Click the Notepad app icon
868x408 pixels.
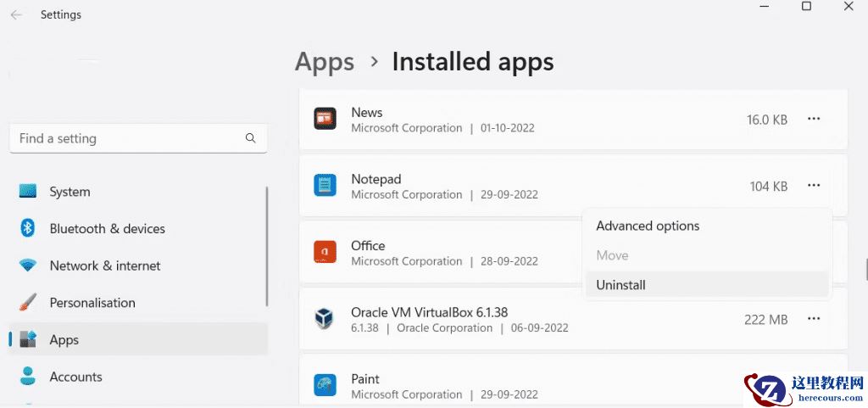(324, 186)
